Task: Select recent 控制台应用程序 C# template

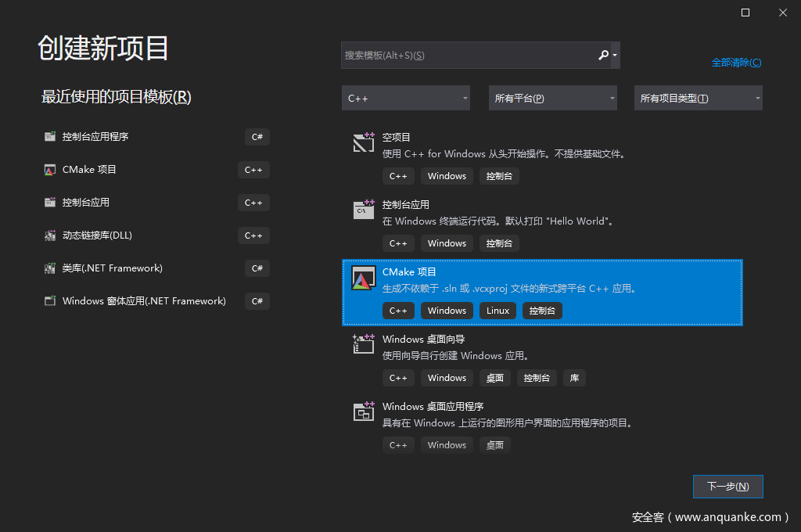Action: pyautogui.click(x=95, y=137)
